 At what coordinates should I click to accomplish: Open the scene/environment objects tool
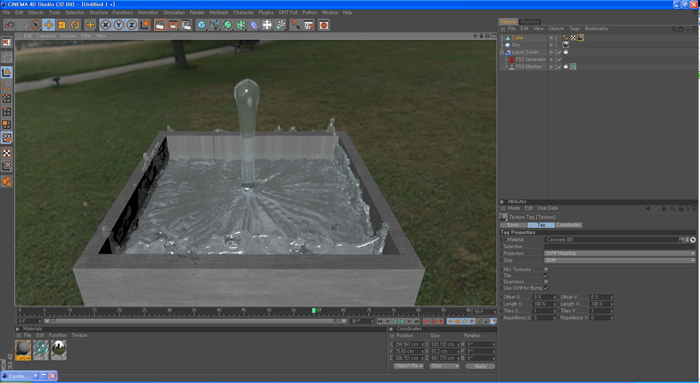(x=267, y=25)
